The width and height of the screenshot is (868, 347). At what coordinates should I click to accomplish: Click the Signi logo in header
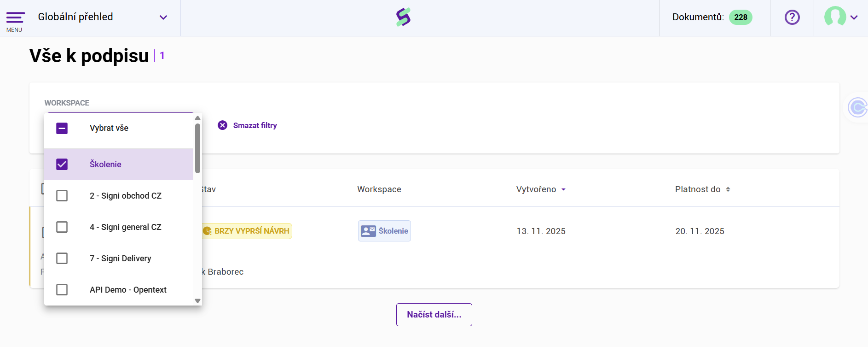(x=404, y=17)
